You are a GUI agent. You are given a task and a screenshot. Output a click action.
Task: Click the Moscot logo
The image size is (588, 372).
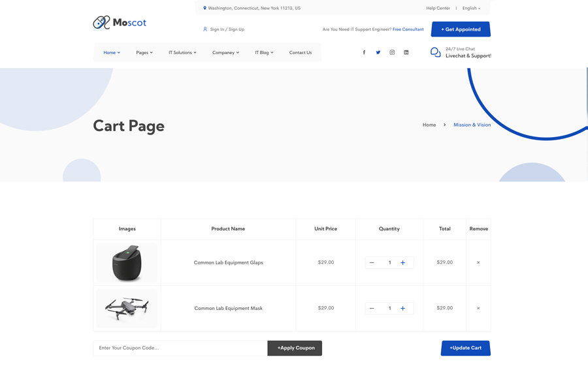(120, 23)
